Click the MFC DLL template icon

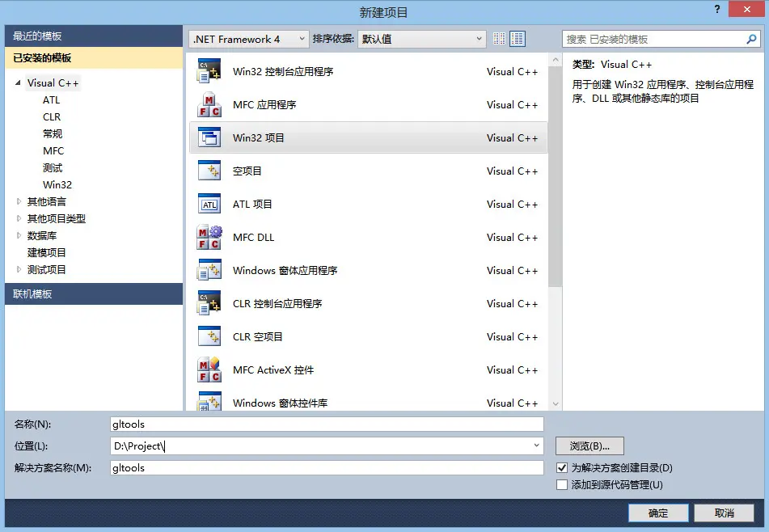point(209,238)
